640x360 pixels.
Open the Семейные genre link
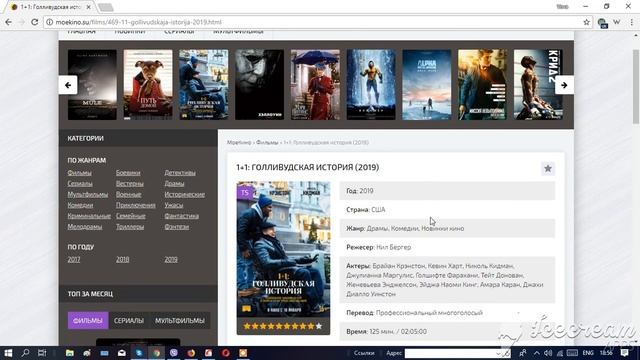(130, 216)
